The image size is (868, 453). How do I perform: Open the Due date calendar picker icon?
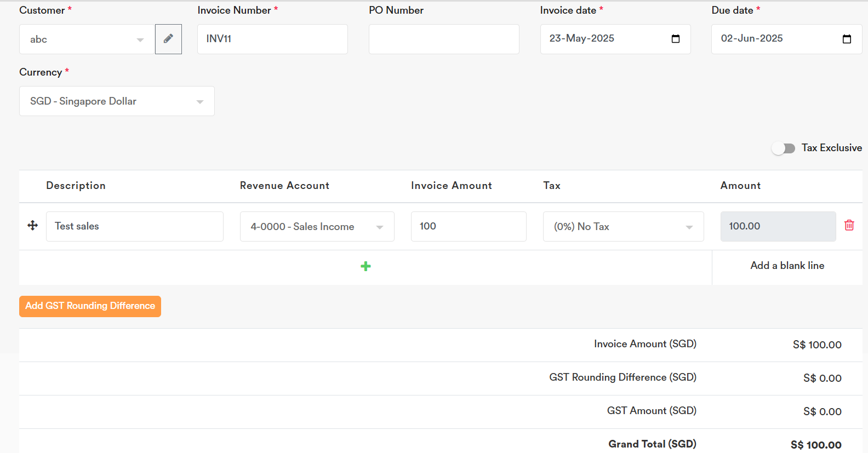(846, 39)
